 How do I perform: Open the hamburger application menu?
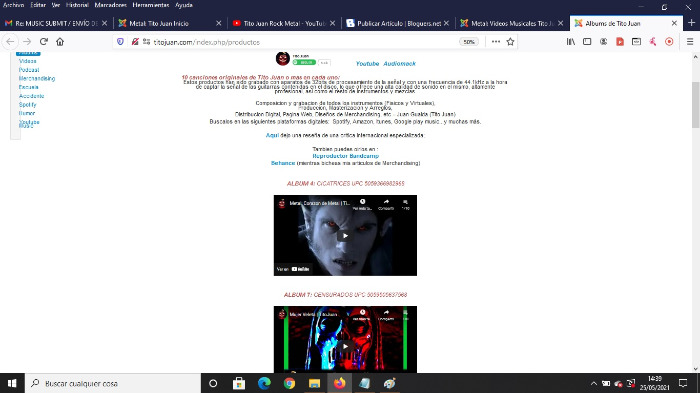click(690, 42)
